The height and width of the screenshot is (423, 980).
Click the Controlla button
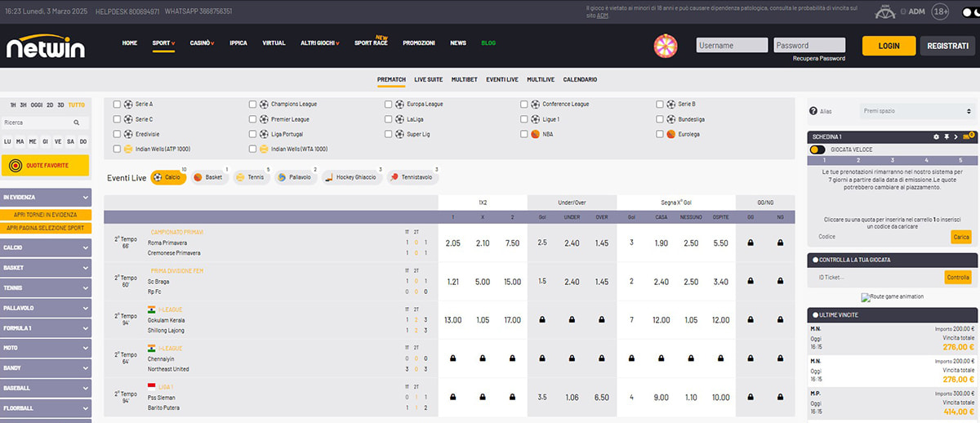pos(958,277)
